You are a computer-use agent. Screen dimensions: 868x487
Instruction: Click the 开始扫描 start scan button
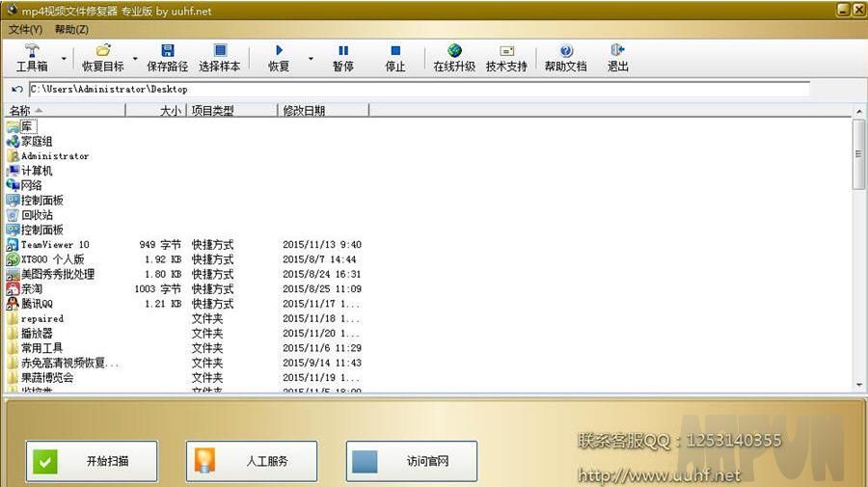pyautogui.click(x=92, y=461)
